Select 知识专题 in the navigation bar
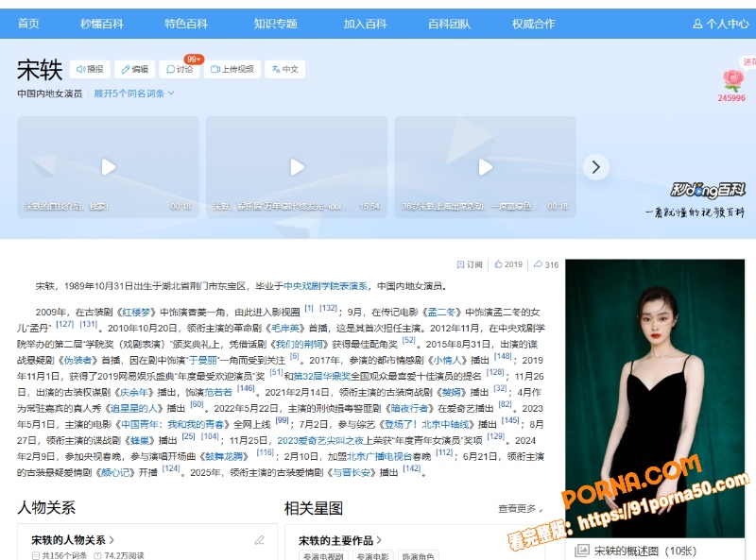Screen dimensions: 756x560 (x=276, y=24)
